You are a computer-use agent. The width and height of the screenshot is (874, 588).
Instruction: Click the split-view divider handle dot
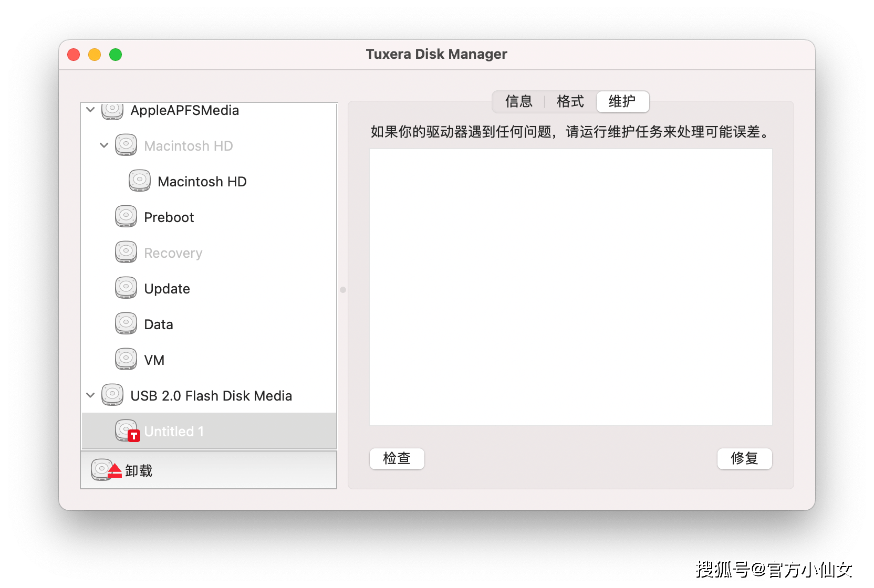[x=343, y=290]
